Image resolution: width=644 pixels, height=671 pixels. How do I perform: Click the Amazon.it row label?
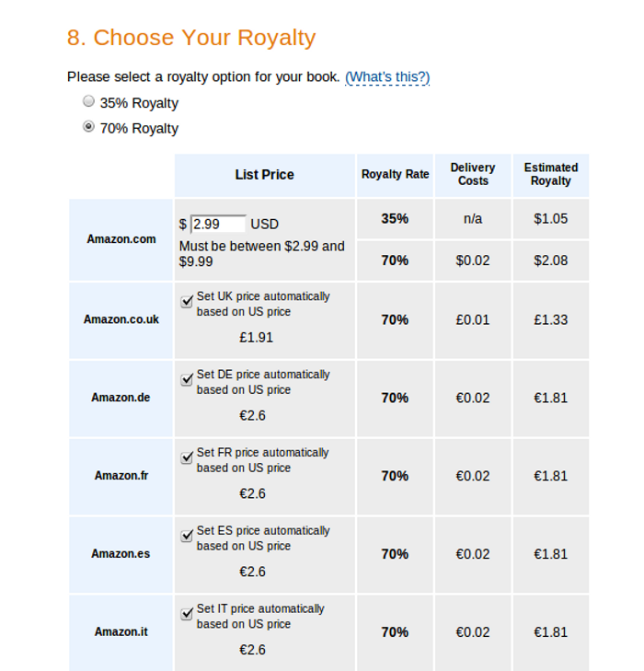121,632
